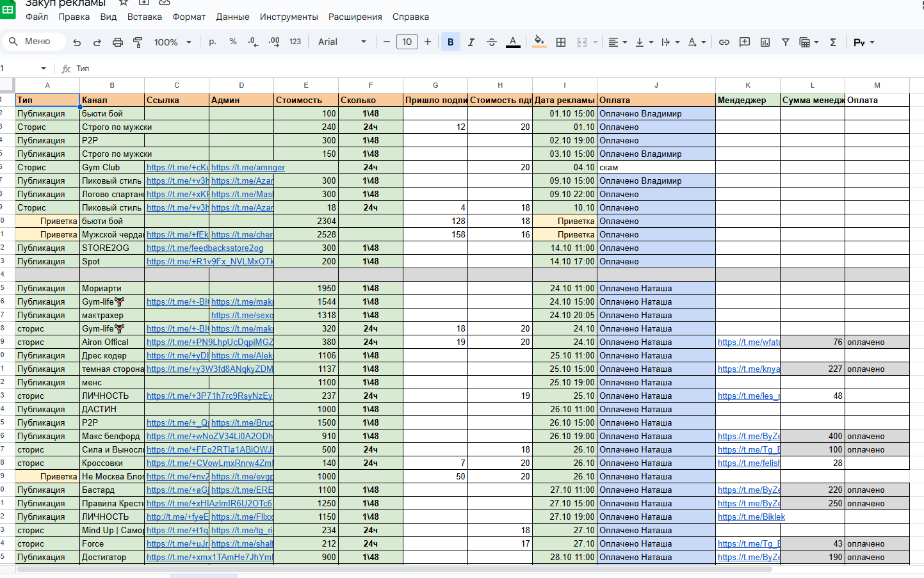This screenshot has width=924, height=578.
Task: Click the horizontal scrollbar
Action: (394, 569)
